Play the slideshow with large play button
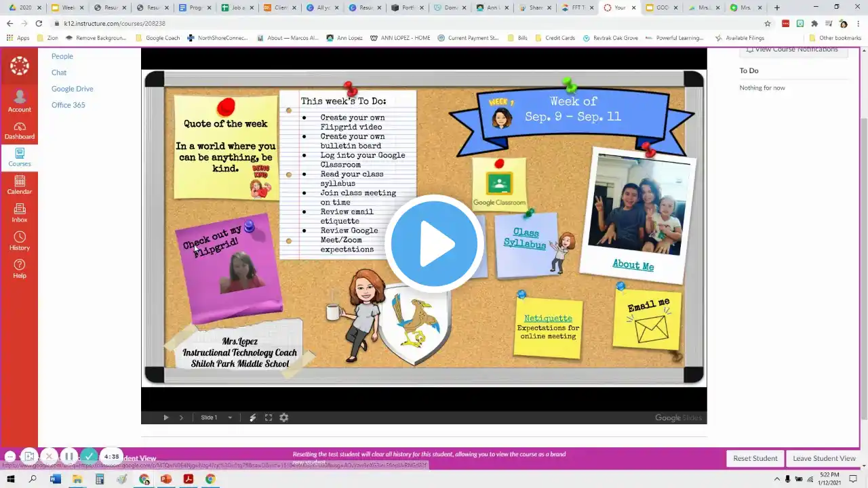 coord(434,243)
